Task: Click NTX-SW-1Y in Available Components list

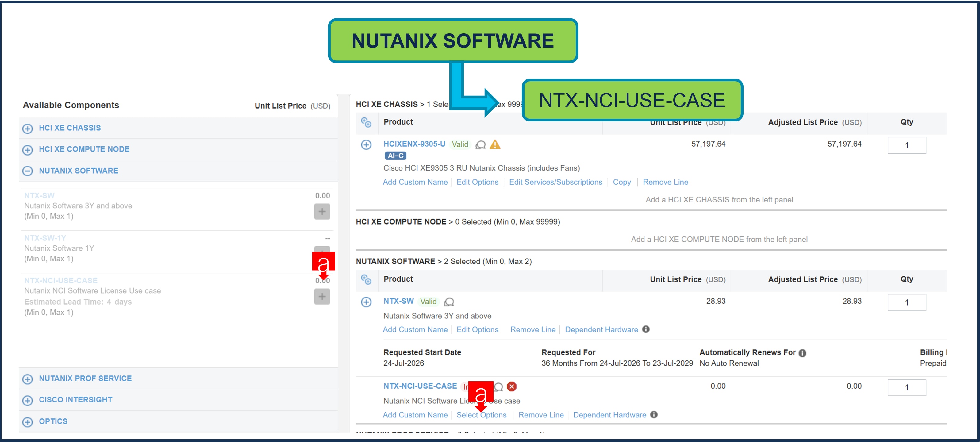Action: pyautogui.click(x=45, y=238)
